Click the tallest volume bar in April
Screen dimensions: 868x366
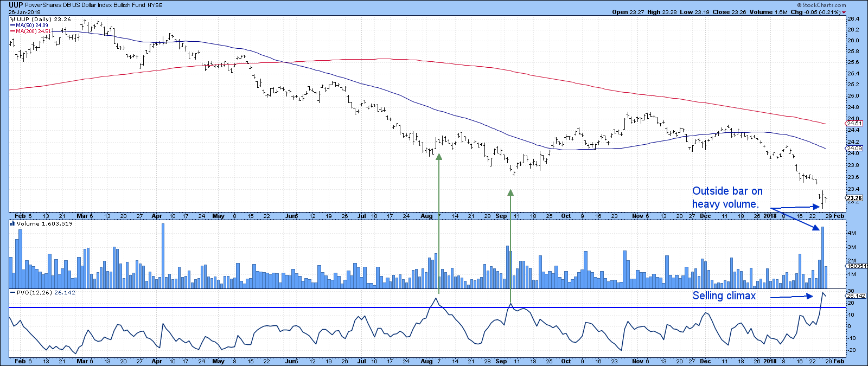tap(163, 256)
